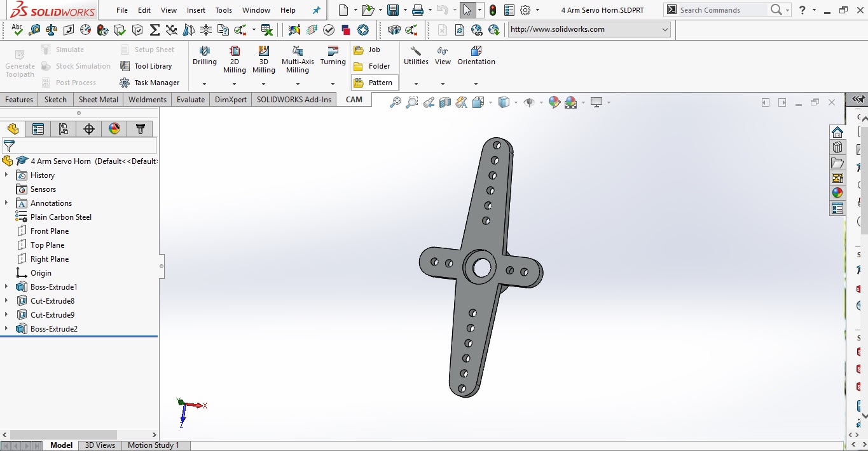Switch to the Sketch tab
The width and height of the screenshot is (868, 451).
[55, 100]
